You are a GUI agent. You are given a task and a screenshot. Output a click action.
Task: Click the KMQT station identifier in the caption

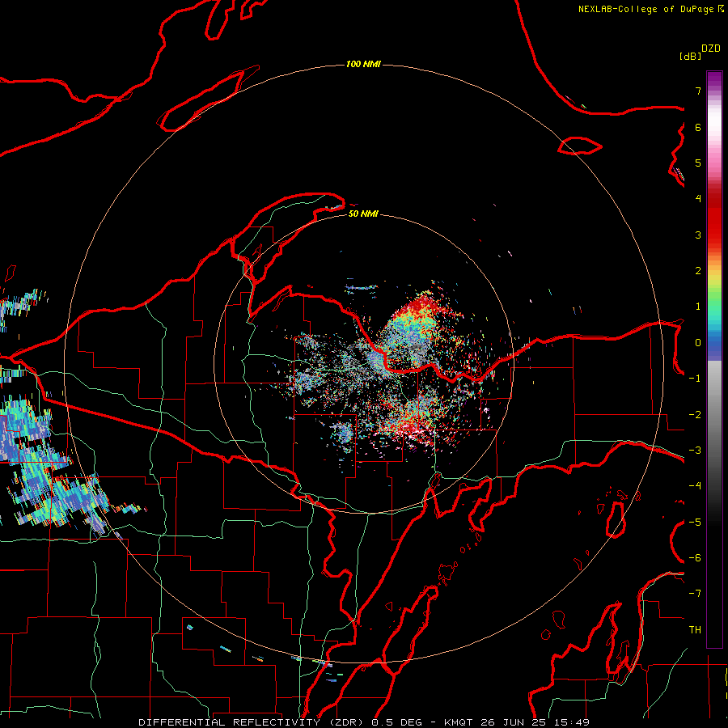point(458,722)
